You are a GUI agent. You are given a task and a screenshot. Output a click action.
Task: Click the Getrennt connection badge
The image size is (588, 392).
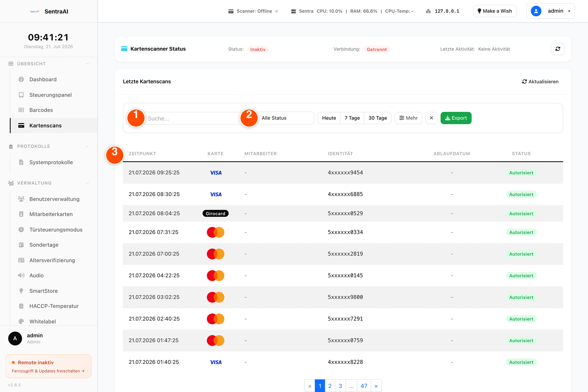(x=377, y=49)
